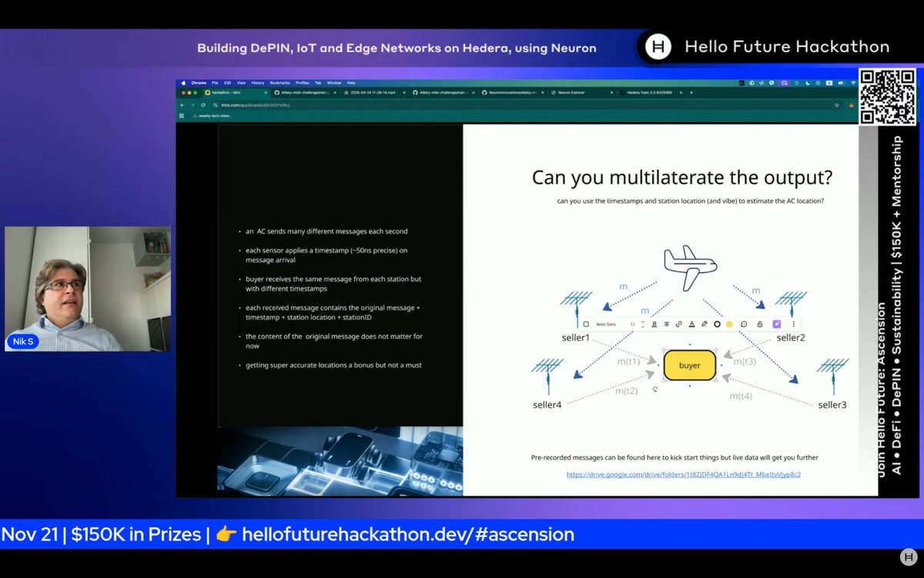Open the apps grid in bookmarks bar
This screenshot has height=578, width=924.
click(x=182, y=116)
